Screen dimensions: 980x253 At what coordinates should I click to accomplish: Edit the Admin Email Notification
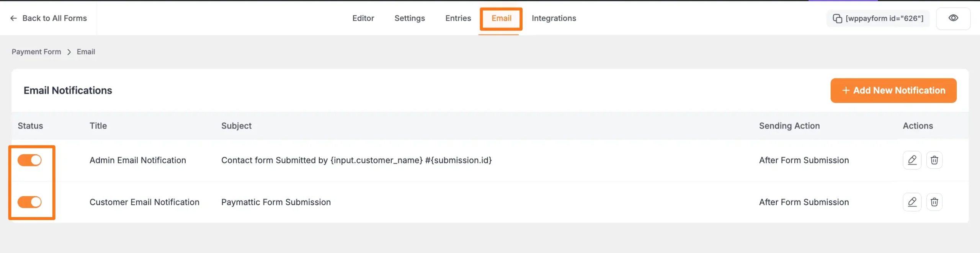pyautogui.click(x=912, y=160)
